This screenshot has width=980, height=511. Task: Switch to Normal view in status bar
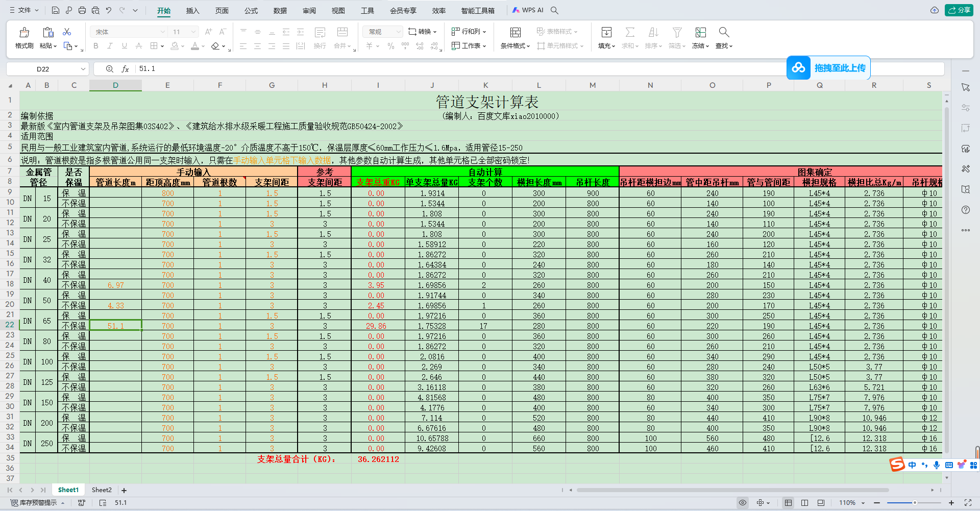pos(789,503)
